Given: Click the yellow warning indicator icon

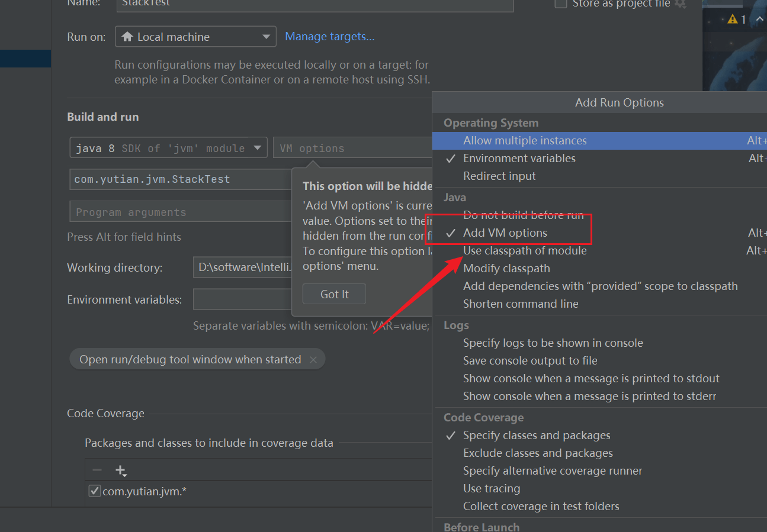Looking at the screenshot, I should (732, 20).
